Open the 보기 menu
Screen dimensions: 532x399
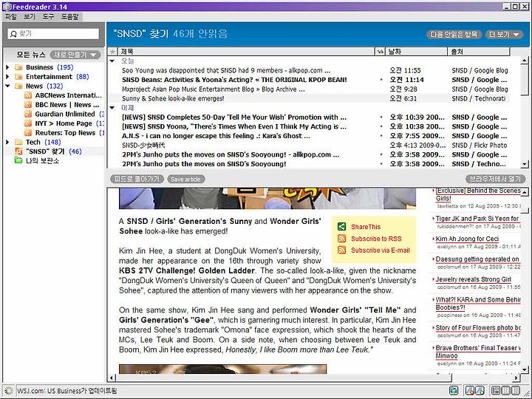click(30, 16)
